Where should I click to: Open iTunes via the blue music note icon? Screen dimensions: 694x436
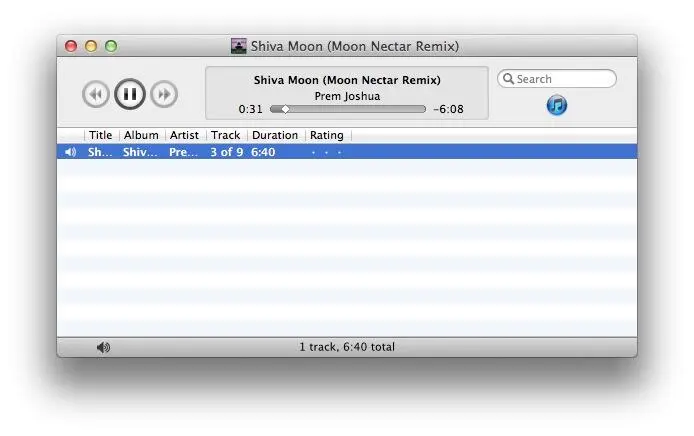[557, 105]
